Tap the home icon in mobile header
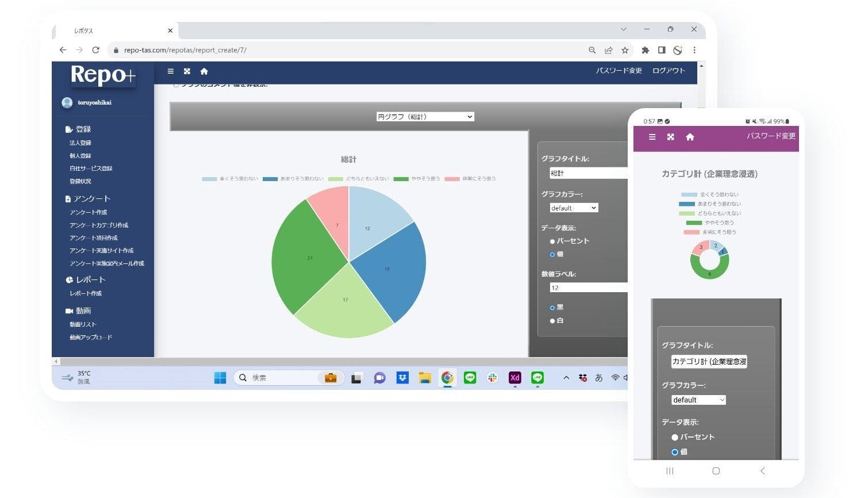868x498 pixels. point(690,137)
